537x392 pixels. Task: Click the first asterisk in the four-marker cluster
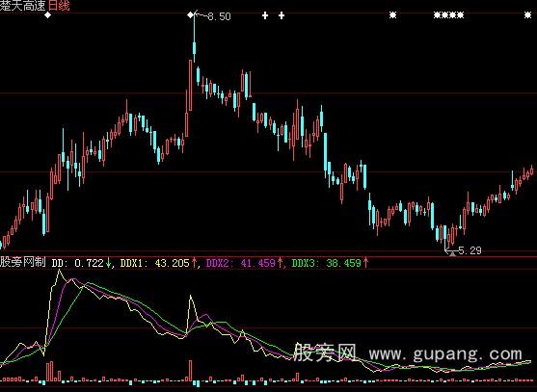[438, 15]
